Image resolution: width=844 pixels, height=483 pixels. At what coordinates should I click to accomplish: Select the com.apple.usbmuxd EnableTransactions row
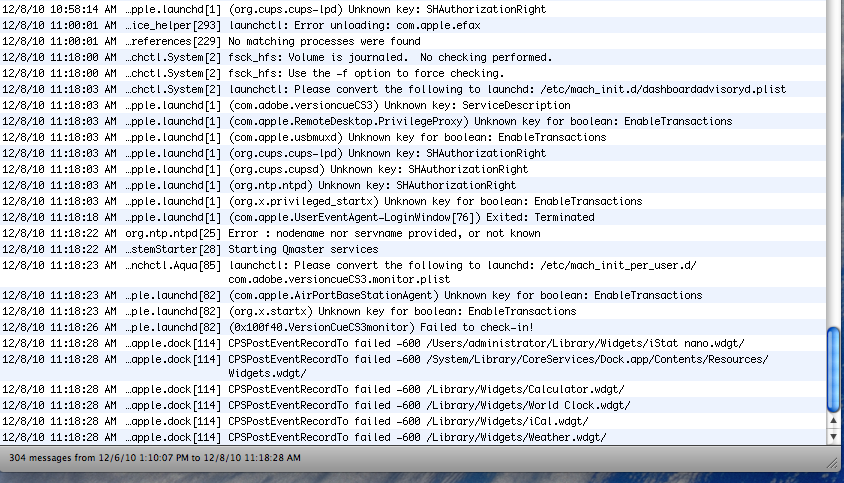413,137
